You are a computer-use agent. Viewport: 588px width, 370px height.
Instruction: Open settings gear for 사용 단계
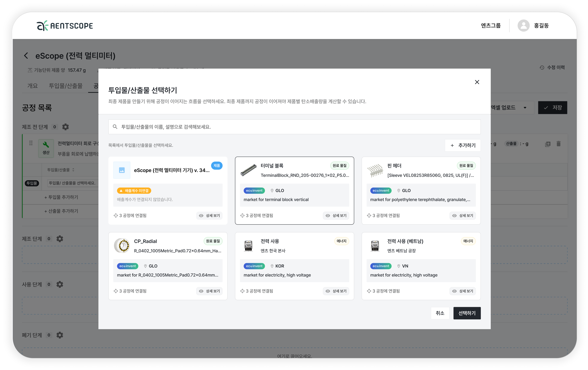pos(60,284)
